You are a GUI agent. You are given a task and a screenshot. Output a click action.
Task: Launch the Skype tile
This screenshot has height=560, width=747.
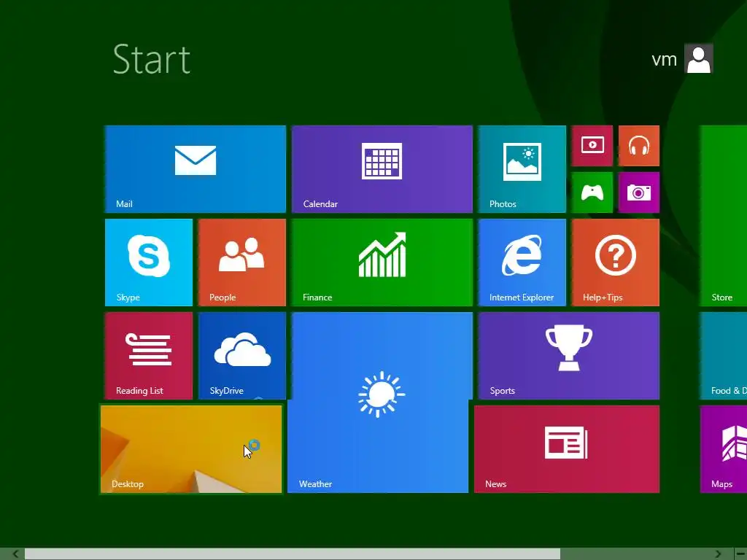[149, 262]
